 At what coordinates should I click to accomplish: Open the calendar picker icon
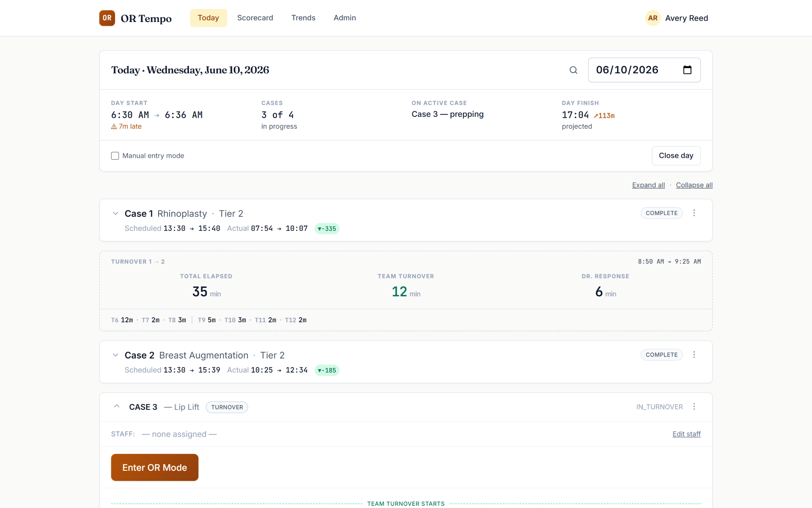pos(687,70)
